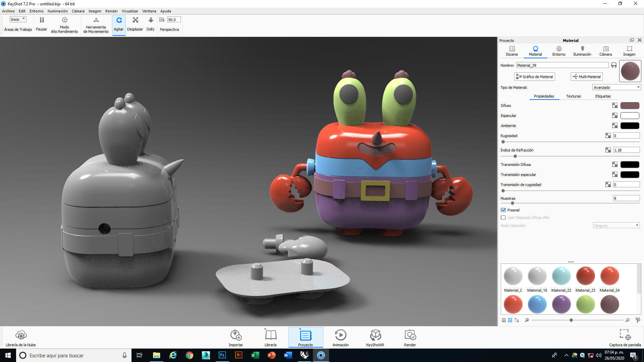Toggle Difuso texture checker button

tap(614, 106)
